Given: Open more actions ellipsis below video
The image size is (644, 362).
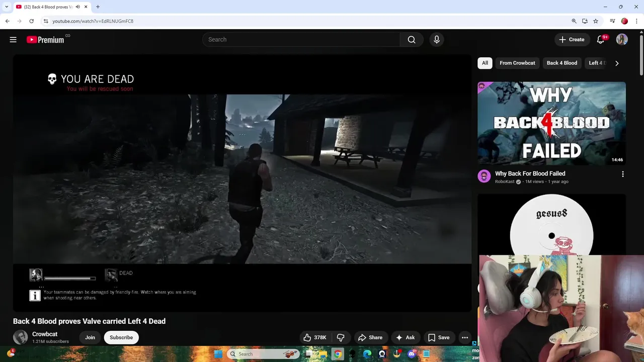Looking at the screenshot, I should click(465, 337).
